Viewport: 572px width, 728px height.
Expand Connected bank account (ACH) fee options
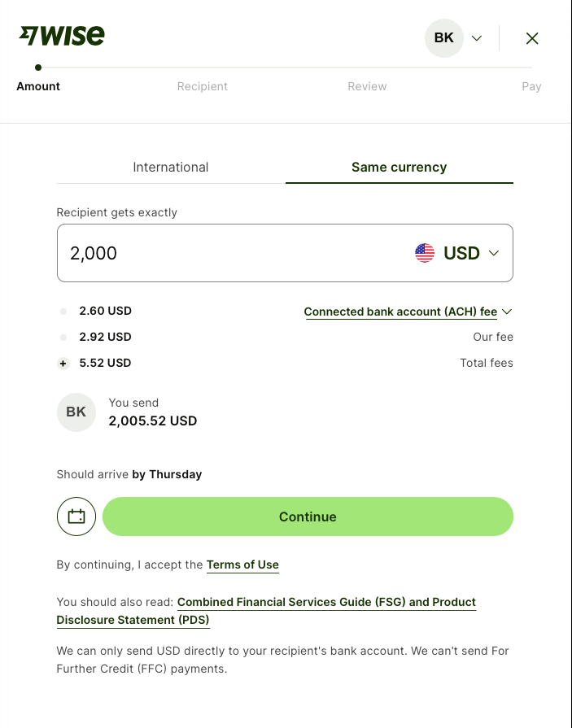pos(407,312)
